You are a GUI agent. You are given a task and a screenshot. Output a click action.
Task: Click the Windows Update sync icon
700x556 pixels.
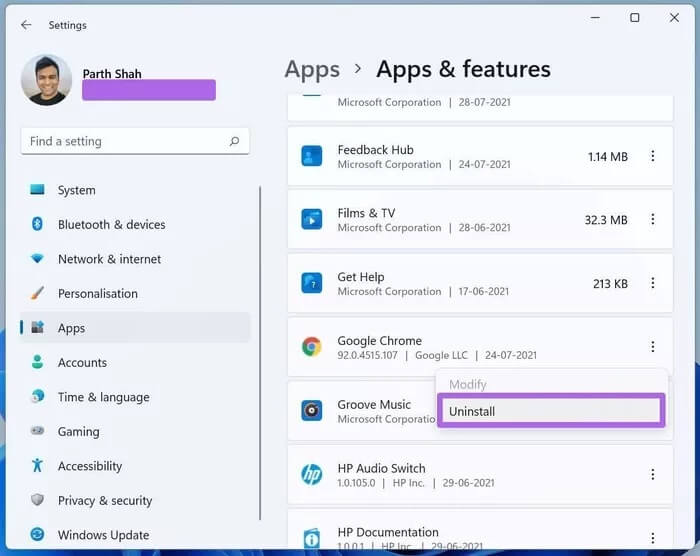pos(38,534)
